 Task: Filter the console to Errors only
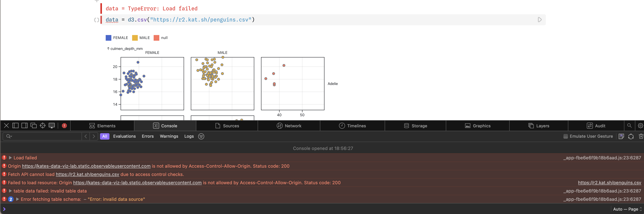147,136
